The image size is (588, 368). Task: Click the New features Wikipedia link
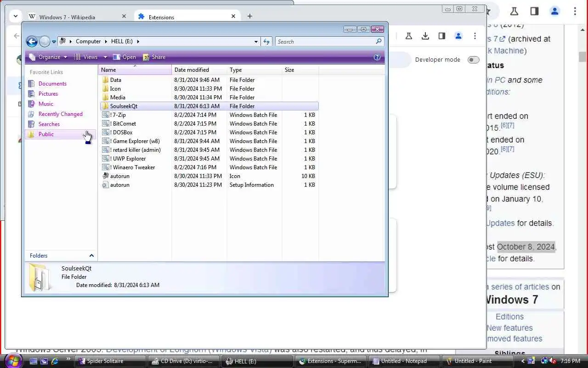[509, 328]
